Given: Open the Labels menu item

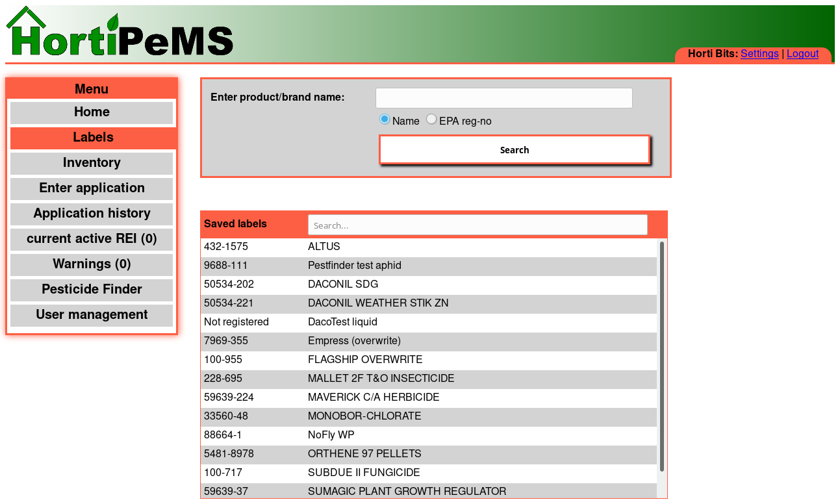Looking at the screenshot, I should pos(91,138).
